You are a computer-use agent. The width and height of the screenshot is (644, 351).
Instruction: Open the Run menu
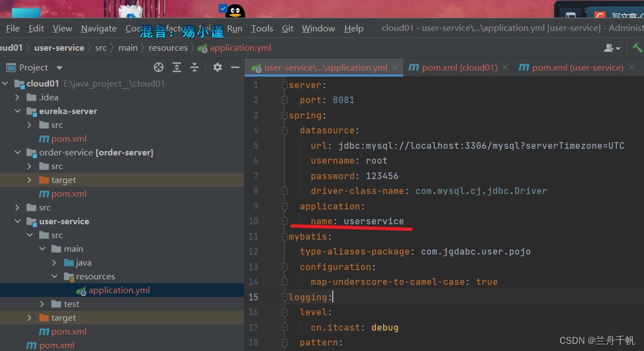point(235,28)
